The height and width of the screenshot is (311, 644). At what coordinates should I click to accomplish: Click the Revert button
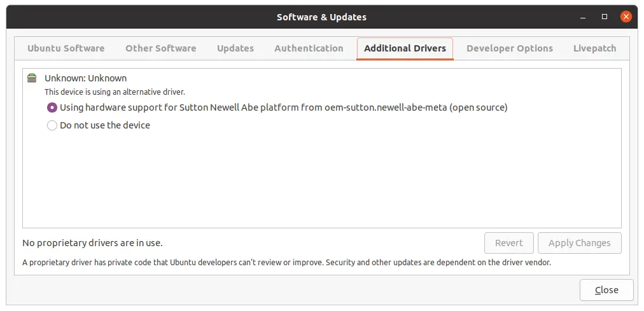pyautogui.click(x=509, y=243)
